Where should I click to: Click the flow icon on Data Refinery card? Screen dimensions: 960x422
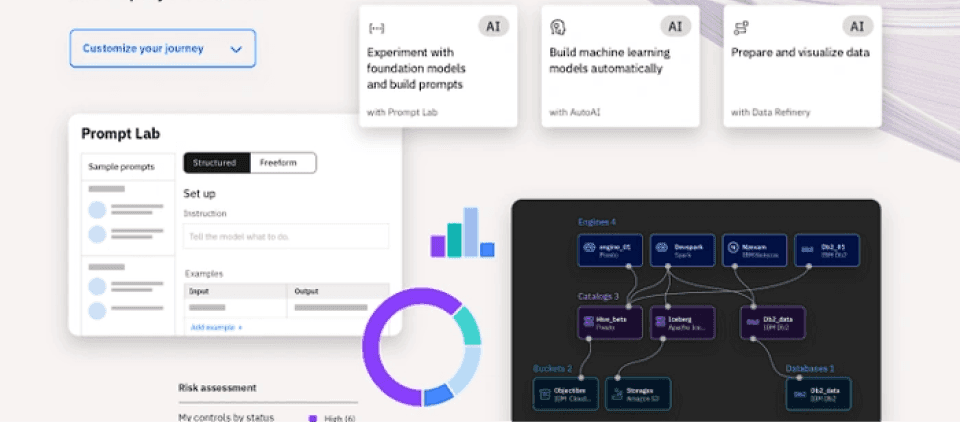(740, 28)
